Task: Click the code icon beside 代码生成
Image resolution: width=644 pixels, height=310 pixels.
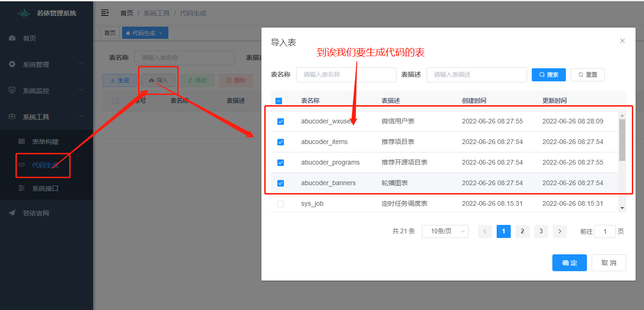Action: click(x=22, y=165)
